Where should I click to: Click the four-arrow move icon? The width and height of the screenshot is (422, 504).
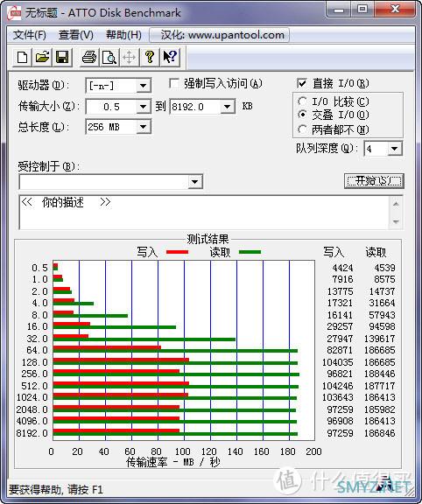pyautogui.click(x=130, y=58)
